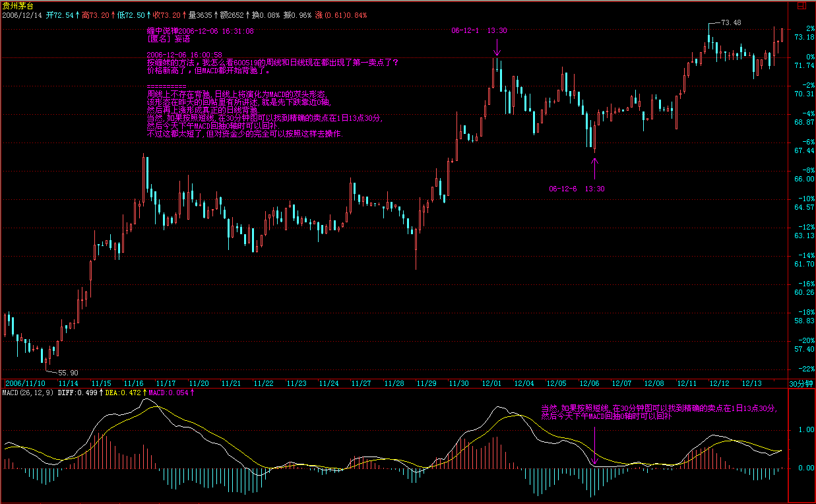Click the MACD(26,12,9) indicator label
The image size is (816, 504).
click(x=26, y=393)
